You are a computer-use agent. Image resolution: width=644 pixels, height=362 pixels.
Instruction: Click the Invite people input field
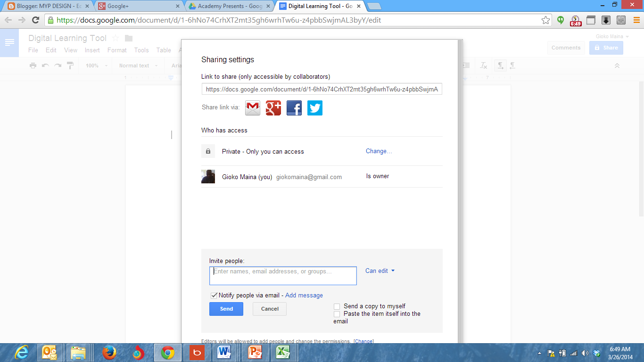tap(283, 276)
